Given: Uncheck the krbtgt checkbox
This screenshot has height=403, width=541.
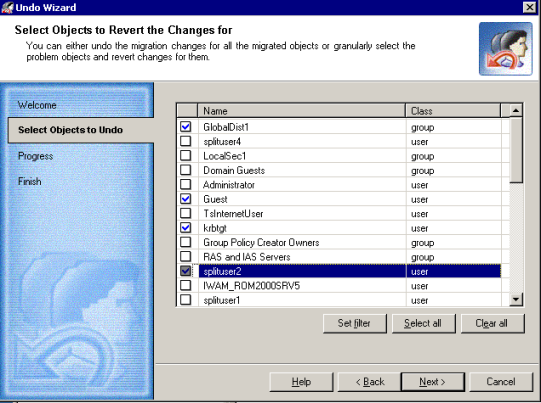Looking at the screenshot, I should [186, 228].
